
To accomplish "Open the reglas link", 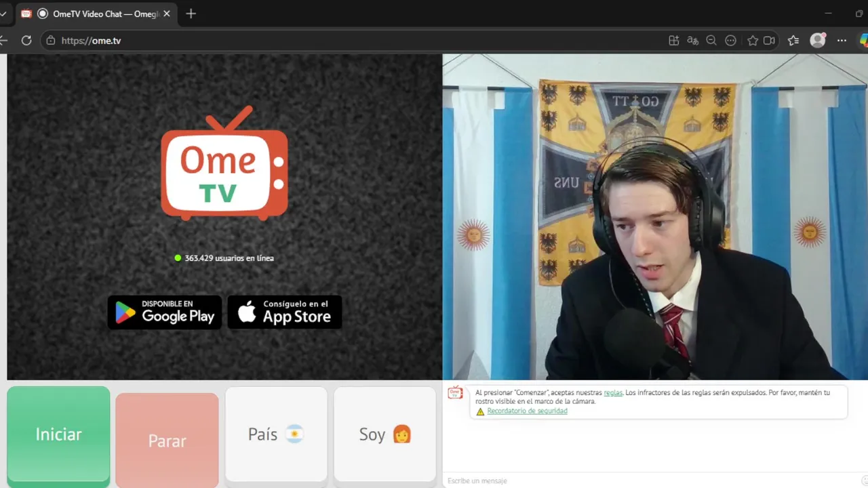I will pyautogui.click(x=613, y=392).
